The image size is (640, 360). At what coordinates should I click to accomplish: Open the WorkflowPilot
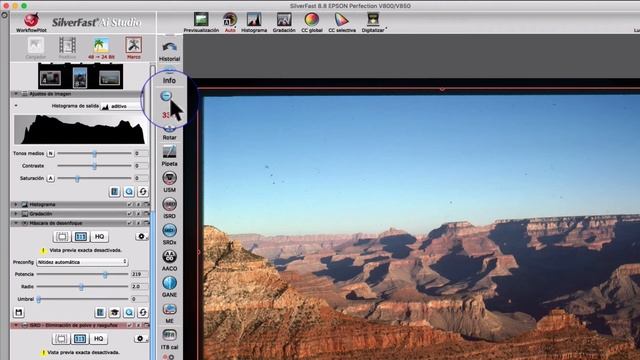pyautogui.click(x=31, y=22)
